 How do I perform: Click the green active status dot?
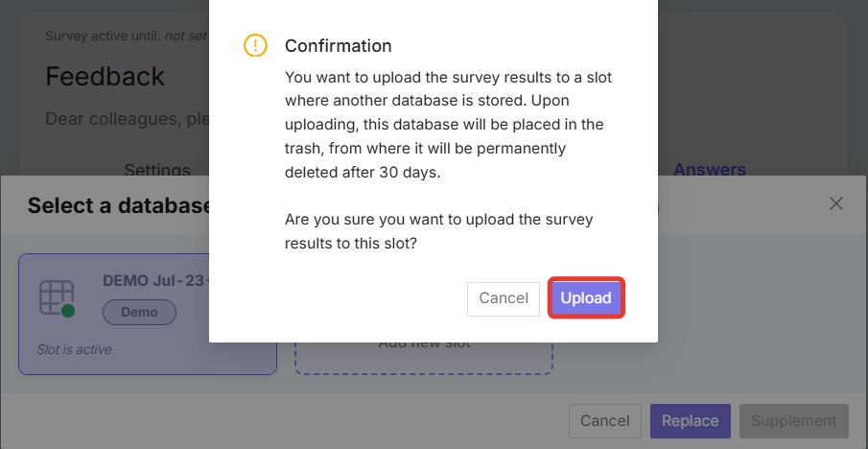tap(68, 311)
